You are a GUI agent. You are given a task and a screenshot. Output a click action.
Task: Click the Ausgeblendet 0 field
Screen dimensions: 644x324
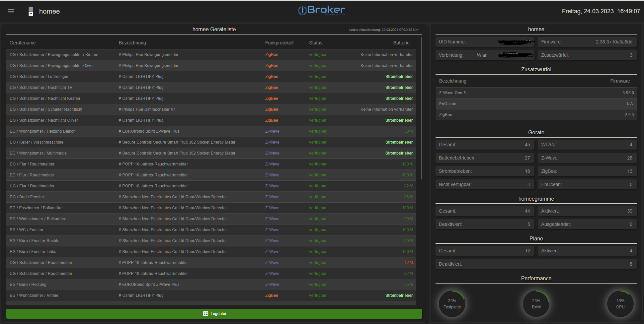coord(587,224)
